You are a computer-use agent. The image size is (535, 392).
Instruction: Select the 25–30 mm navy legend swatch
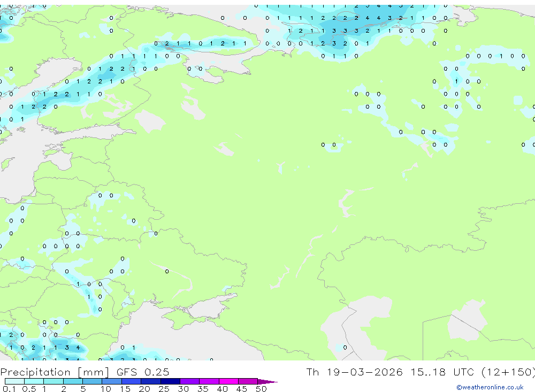pos(170,381)
